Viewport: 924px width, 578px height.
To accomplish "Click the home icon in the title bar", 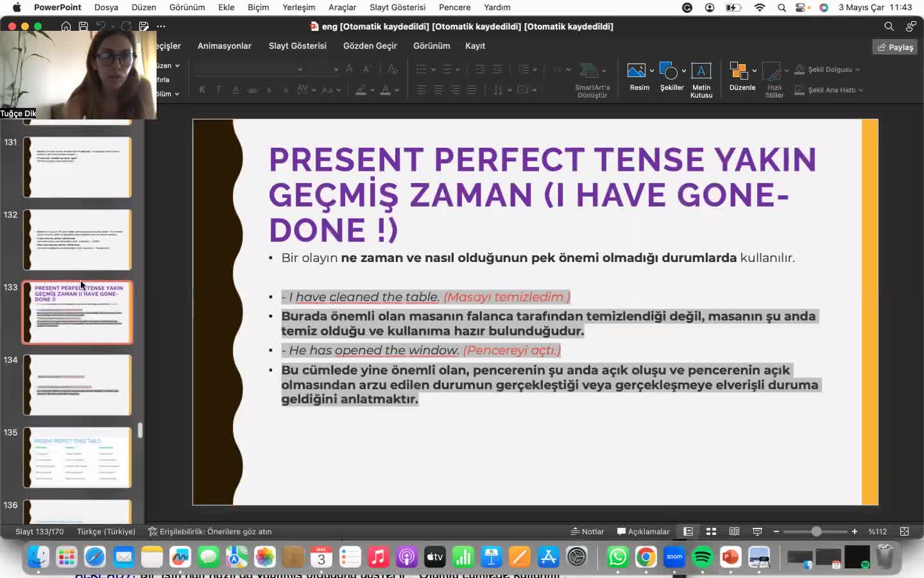I will tap(66, 26).
